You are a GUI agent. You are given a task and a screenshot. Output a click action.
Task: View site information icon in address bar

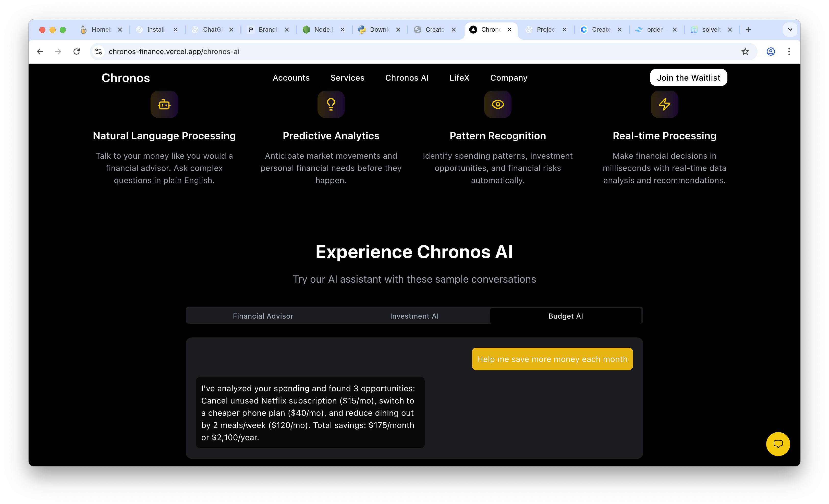pyautogui.click(x=99, y=52)
